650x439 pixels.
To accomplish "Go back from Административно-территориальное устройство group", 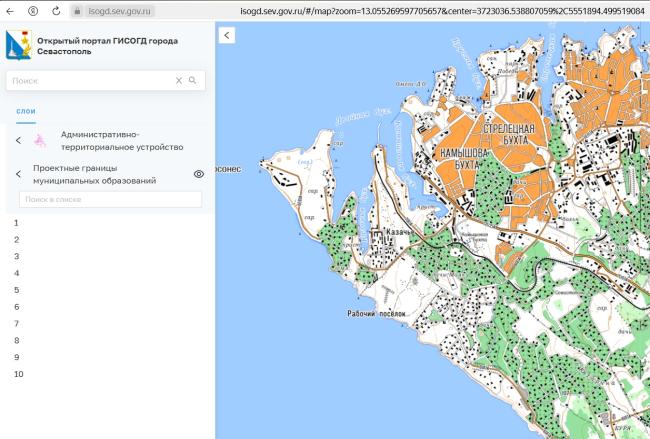I will click(18, 141).
